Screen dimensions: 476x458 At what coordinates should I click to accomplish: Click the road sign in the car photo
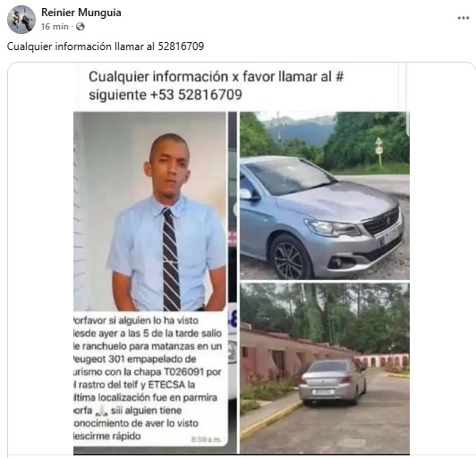(x=378, y=147)
